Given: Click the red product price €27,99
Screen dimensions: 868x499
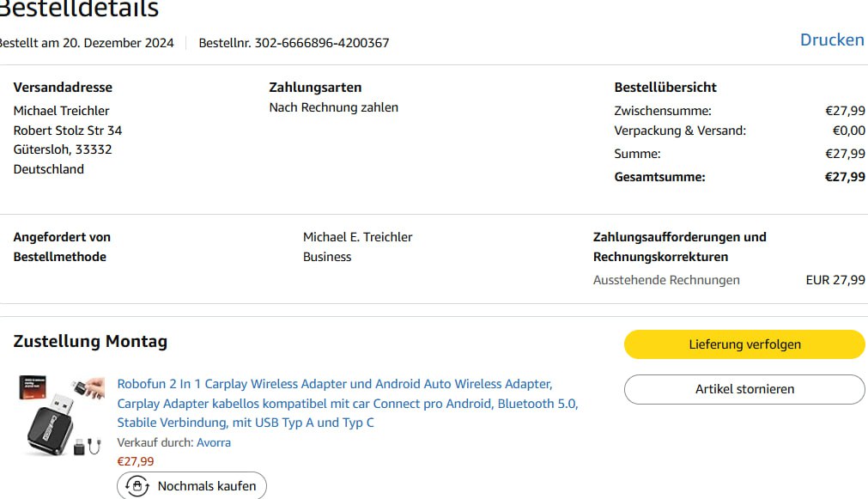Looking at the screenshot, I should pyautogui.click(x=136, y=461).
